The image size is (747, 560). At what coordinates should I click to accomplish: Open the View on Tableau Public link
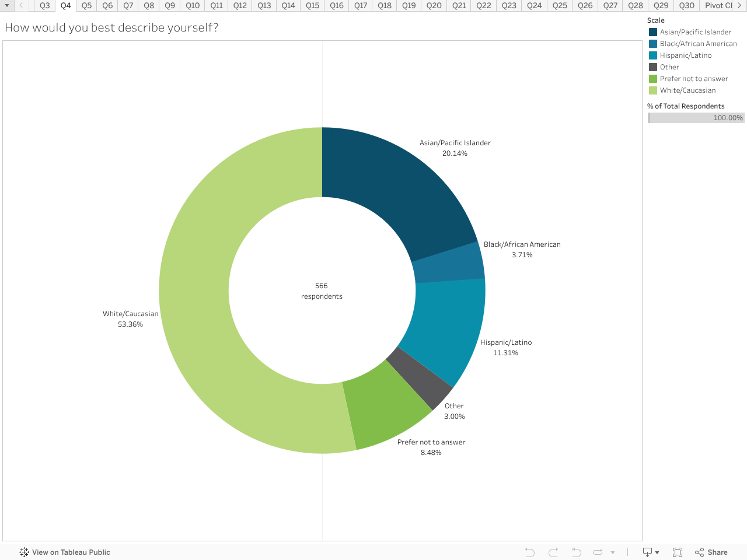point(71,552)
